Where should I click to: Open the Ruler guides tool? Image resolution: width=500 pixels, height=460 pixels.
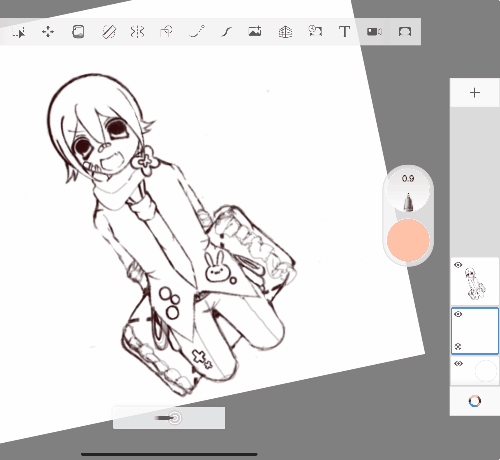click(108, 32)
